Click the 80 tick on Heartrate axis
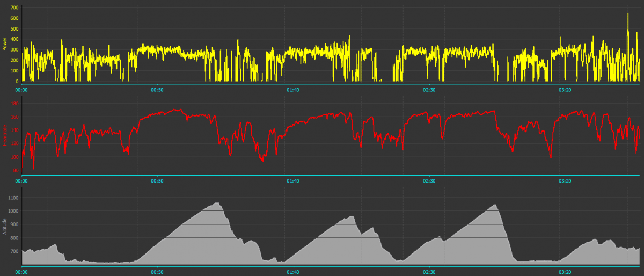 16,170
